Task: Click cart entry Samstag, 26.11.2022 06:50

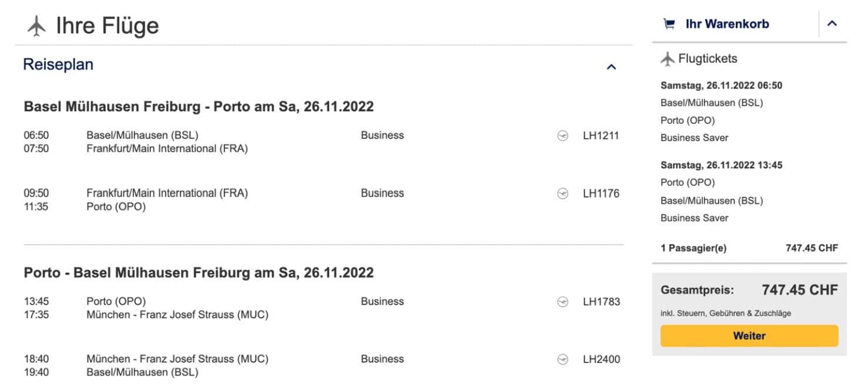Action: [721, 86]
